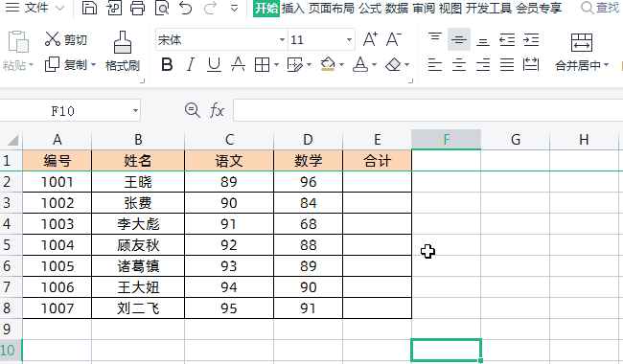Click the decrease indent icon

tap(507, 39)
